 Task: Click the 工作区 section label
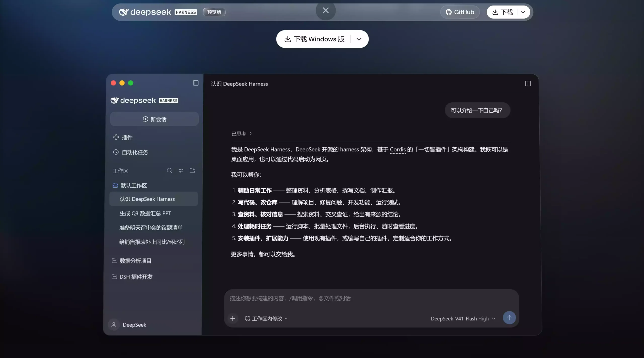120,171
